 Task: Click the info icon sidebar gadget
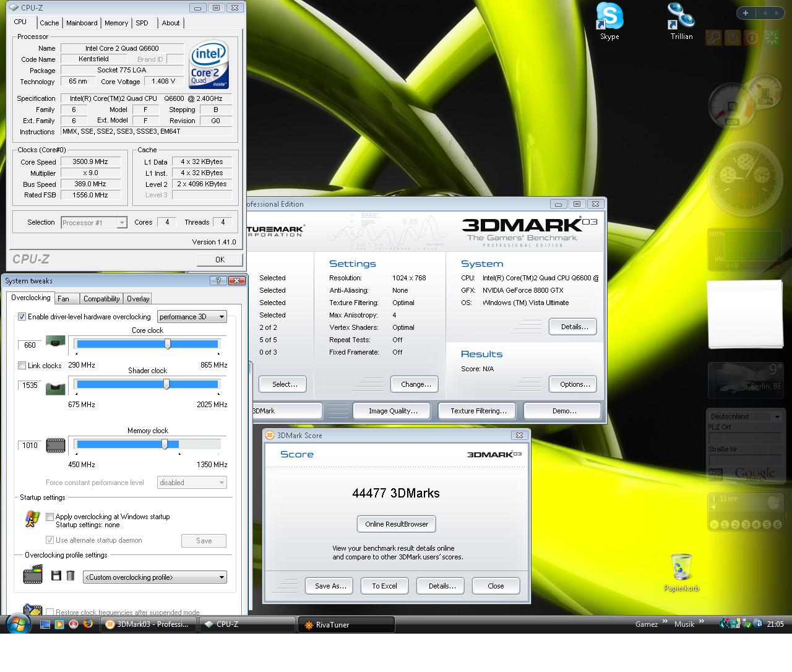coord(752,38)
